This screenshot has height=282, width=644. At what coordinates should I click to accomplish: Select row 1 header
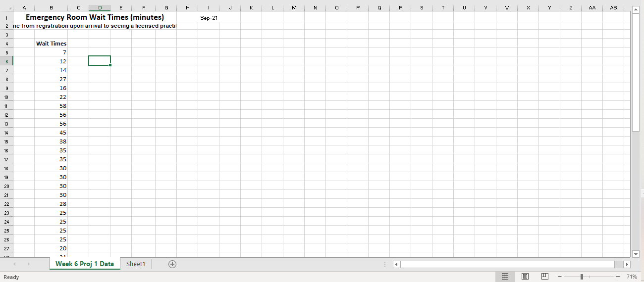click(6, 17)
